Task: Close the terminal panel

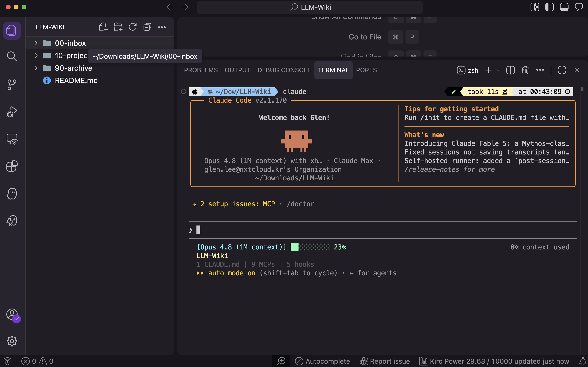Action: point(577,70)
